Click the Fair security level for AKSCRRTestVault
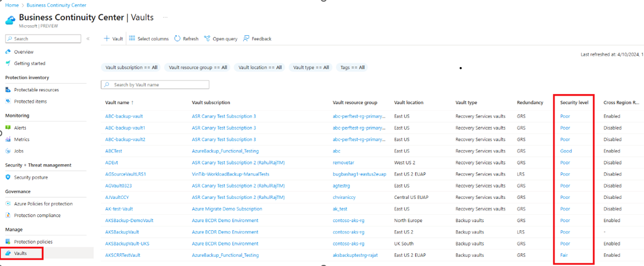This screenshot has height=266, width=644. [x=564, y=255]
